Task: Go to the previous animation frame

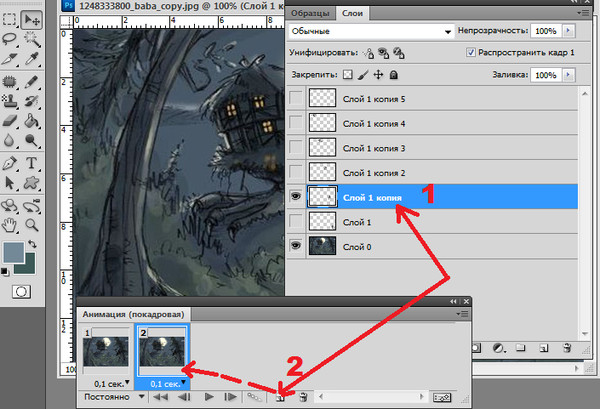Action: coord(184,397)
